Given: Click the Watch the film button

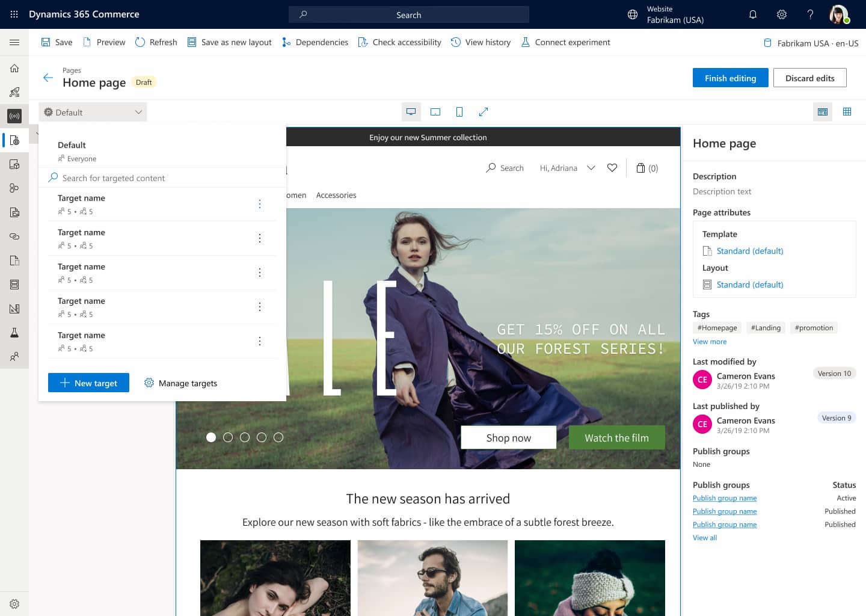Looking at the screenshot, I should [x=616, y=437].
